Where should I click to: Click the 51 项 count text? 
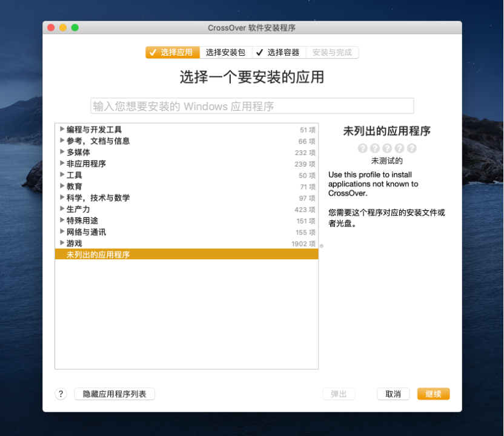tap(308, 130)
